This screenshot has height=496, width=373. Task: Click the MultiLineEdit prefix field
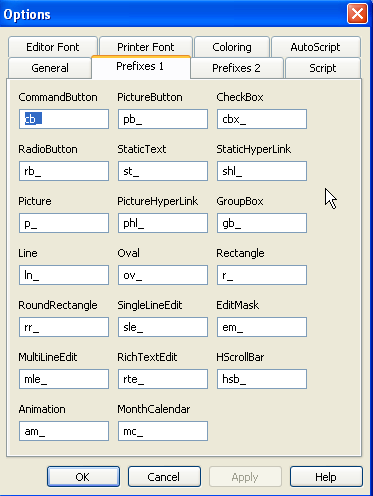click(x=64, y=379)
